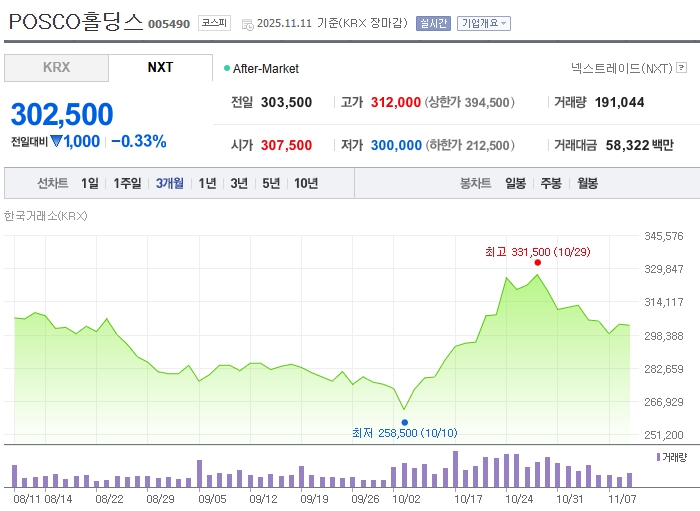Screen dimensions: 700x511
Task: Click the green After-Market status dot
Action: tap(227, 68)
